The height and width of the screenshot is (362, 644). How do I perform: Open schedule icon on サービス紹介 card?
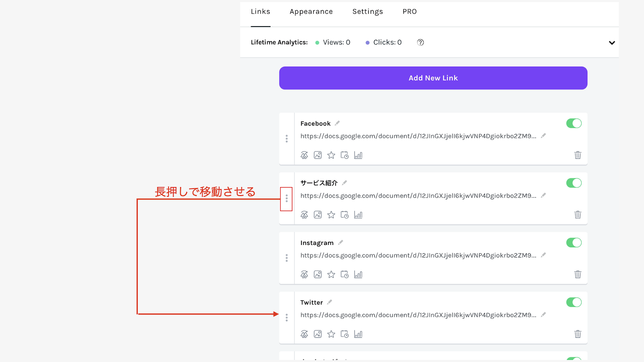345,215
